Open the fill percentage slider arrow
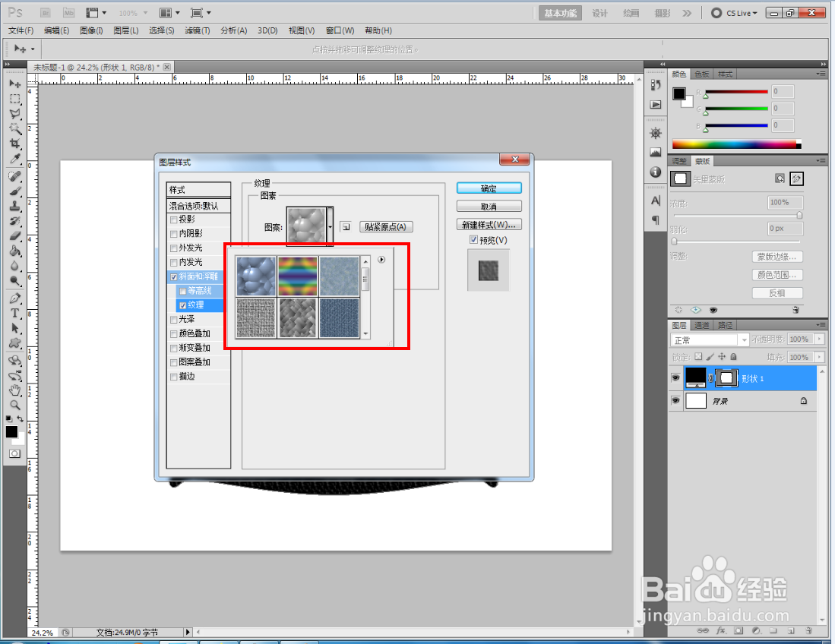 click(x=819, y=357)
